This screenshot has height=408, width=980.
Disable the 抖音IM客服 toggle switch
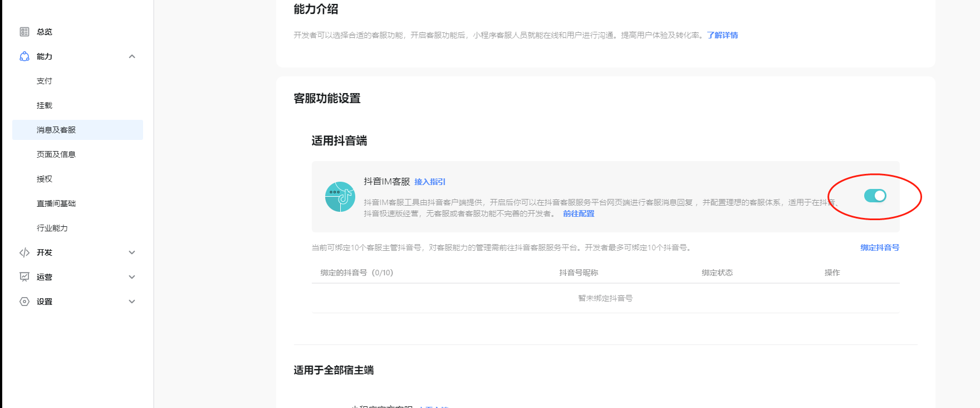point(875,196)
